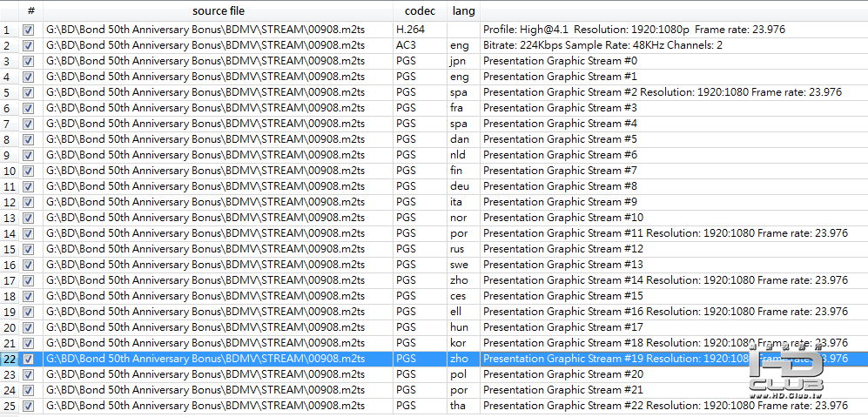Select the 'fra' language cell

click(x=463, y=108)
